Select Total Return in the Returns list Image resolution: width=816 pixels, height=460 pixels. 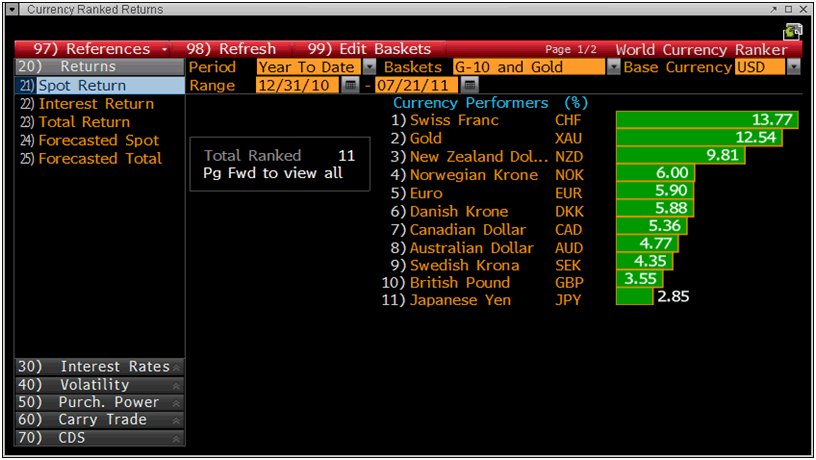(84, 122)
